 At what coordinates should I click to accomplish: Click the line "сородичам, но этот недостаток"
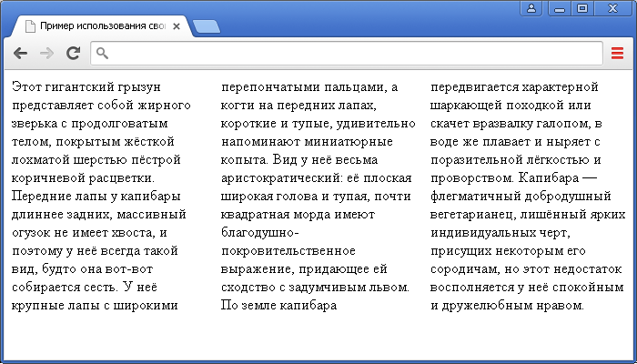pos(526,269)
